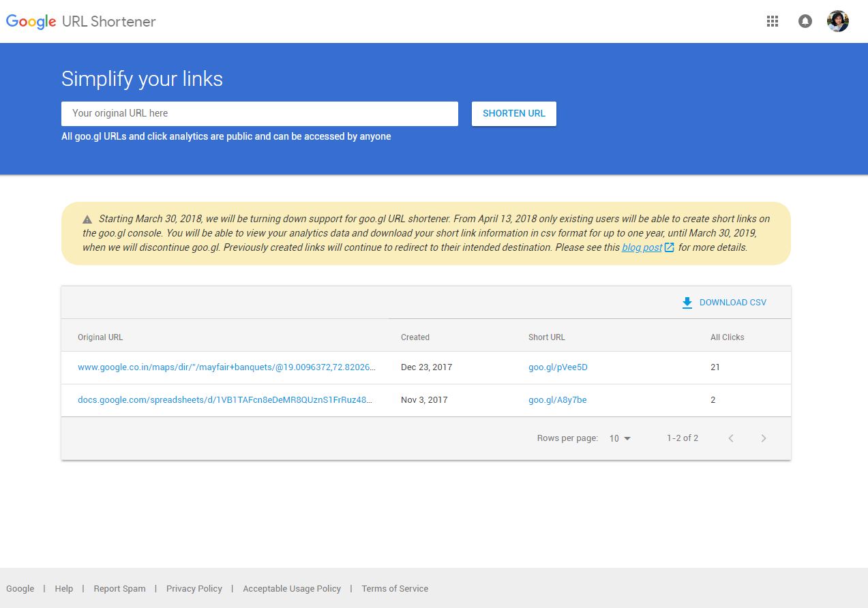Click the DOWNLOAD CSV text
Screen dimensions: 868x608
pos(733,303)
